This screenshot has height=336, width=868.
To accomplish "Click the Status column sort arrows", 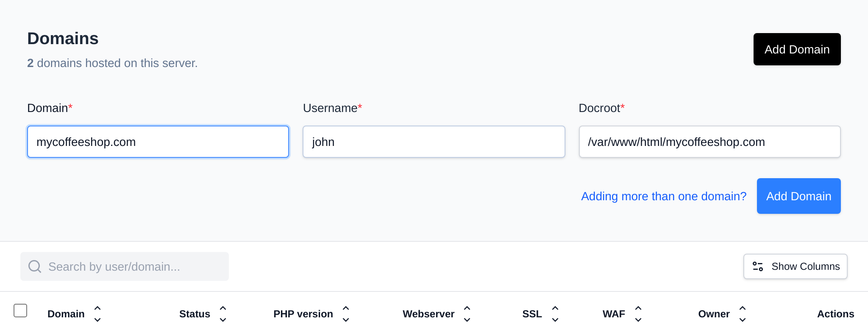I will point(223,314).
